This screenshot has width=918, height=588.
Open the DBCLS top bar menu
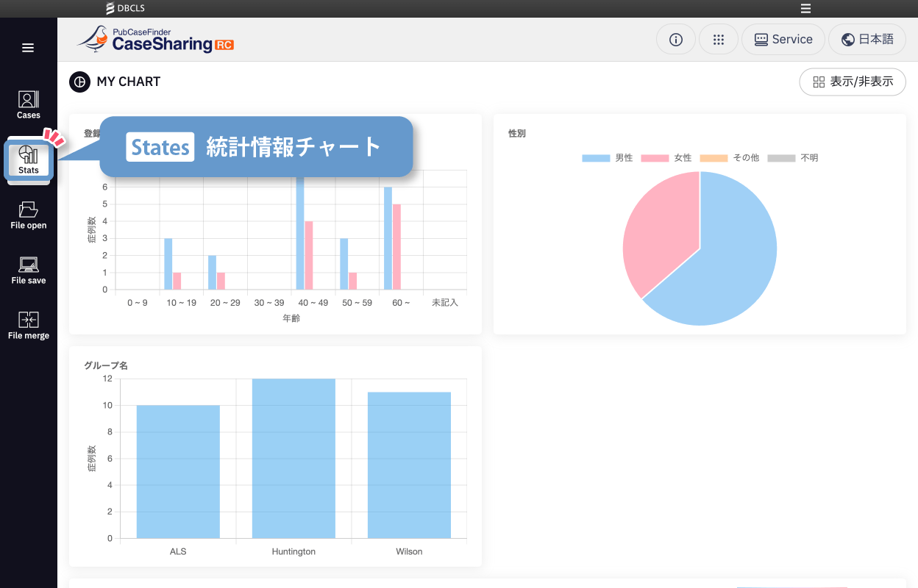(x=805, y=9)
